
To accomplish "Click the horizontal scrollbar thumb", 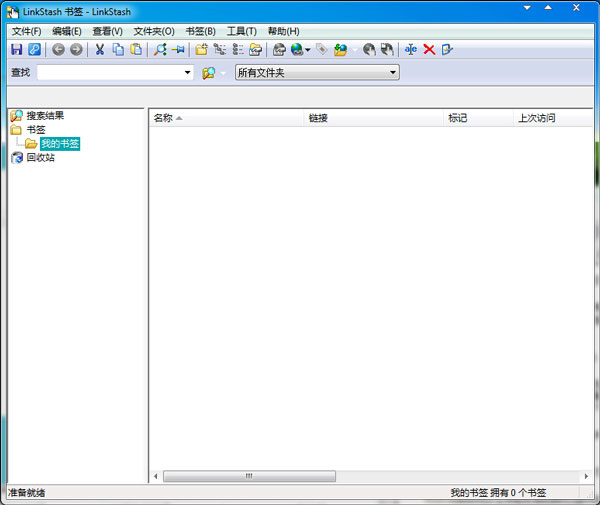I will [249, 476].
